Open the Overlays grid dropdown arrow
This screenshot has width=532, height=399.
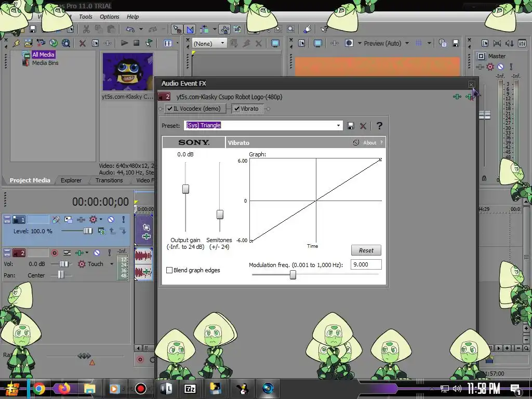tap(429, 43)
